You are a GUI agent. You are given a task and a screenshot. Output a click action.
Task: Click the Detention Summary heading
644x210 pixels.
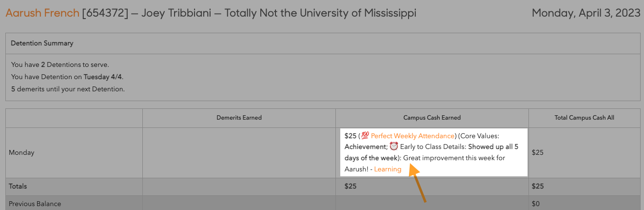pyautogui.click(x=42, y=43)
